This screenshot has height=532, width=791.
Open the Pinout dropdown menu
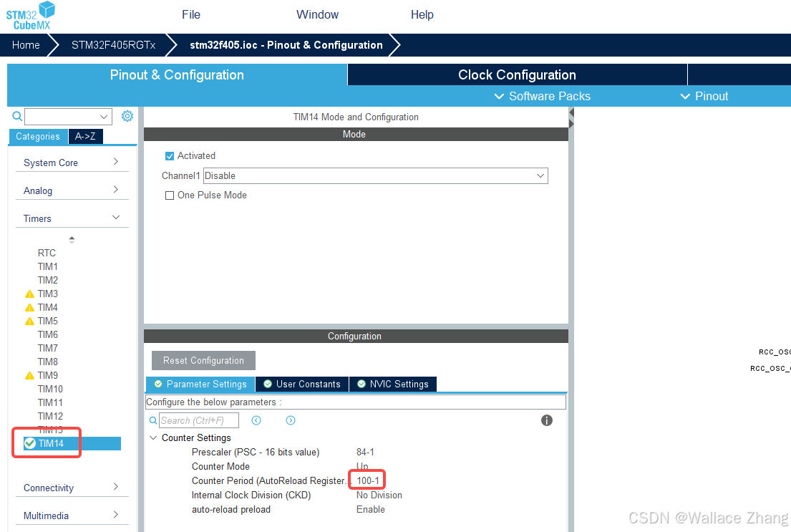click(704, 97)
